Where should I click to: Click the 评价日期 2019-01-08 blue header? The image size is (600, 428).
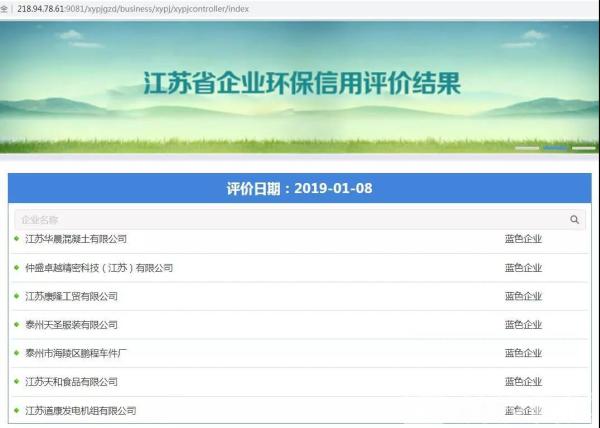tap(299, 188)
